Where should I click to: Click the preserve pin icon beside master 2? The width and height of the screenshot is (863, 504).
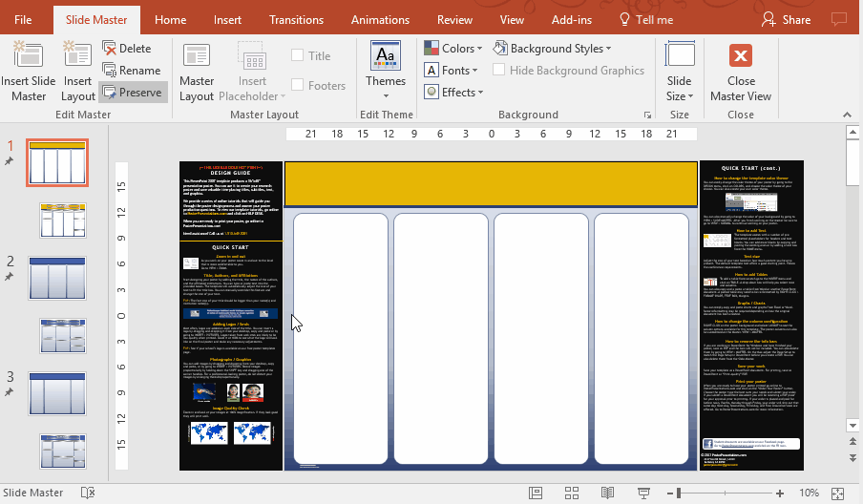(9, 277)
